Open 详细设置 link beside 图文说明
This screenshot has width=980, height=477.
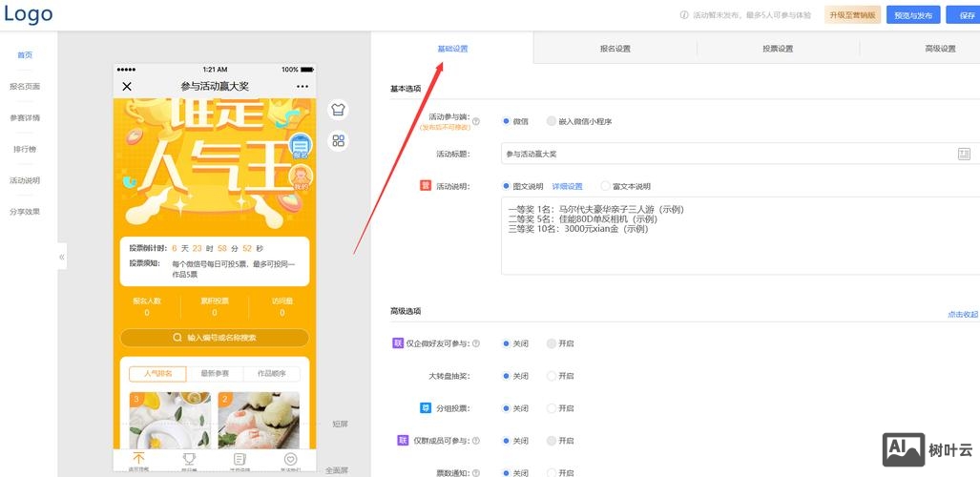coord(567,186)
